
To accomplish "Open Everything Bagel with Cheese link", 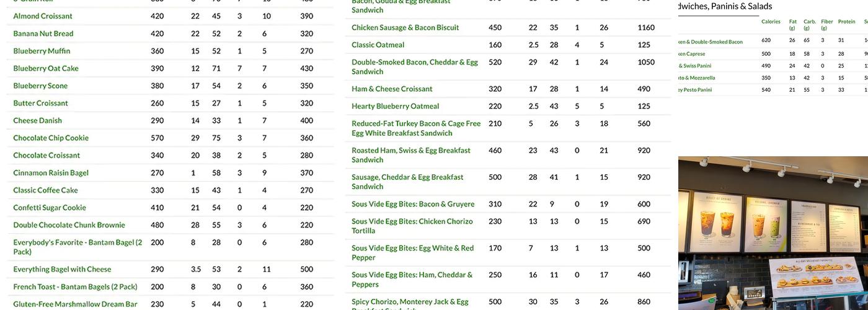I will (x=62, y=269).
